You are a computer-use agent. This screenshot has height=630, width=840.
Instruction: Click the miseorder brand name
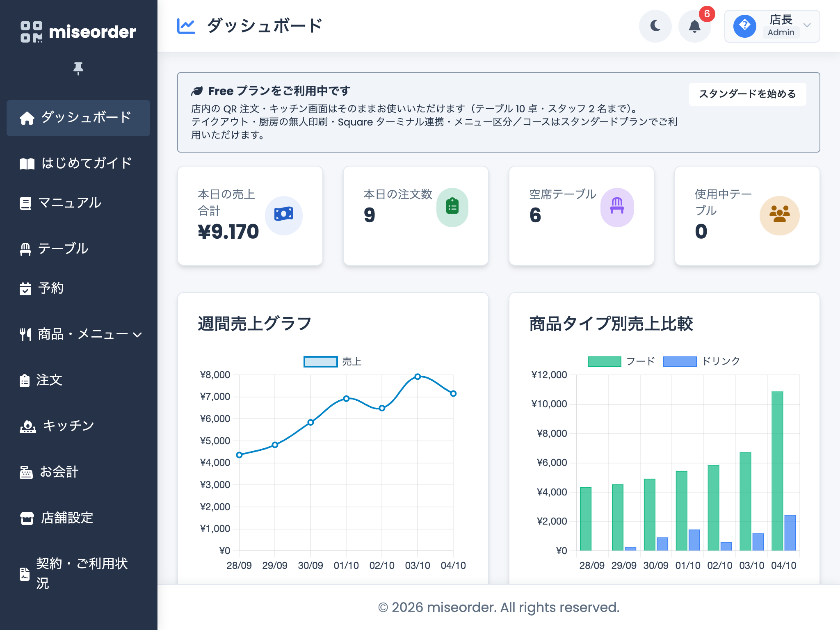tap(92, 32)
